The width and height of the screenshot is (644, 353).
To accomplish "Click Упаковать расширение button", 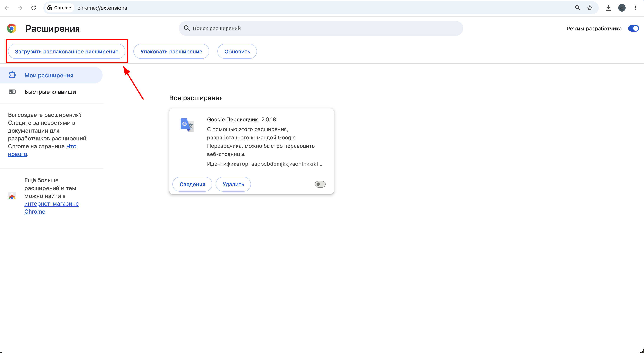I will 171,52.
